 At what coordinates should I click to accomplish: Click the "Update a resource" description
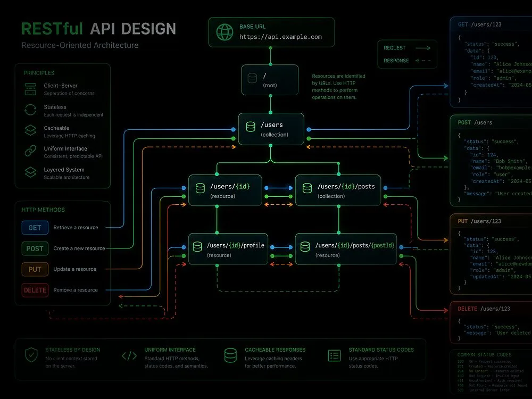tap(74, 269)
